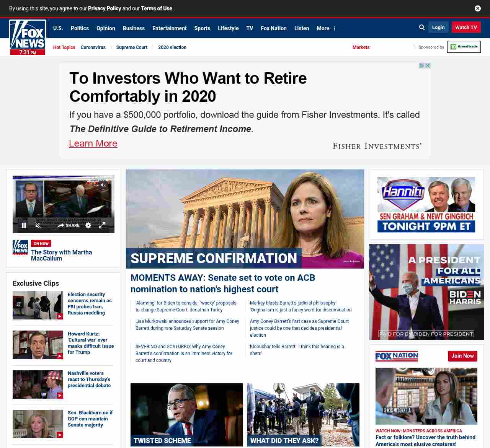Open video settings gear icon
Image resolution: width=490 pixels, height=448 pixels.
tap(88, 225)
